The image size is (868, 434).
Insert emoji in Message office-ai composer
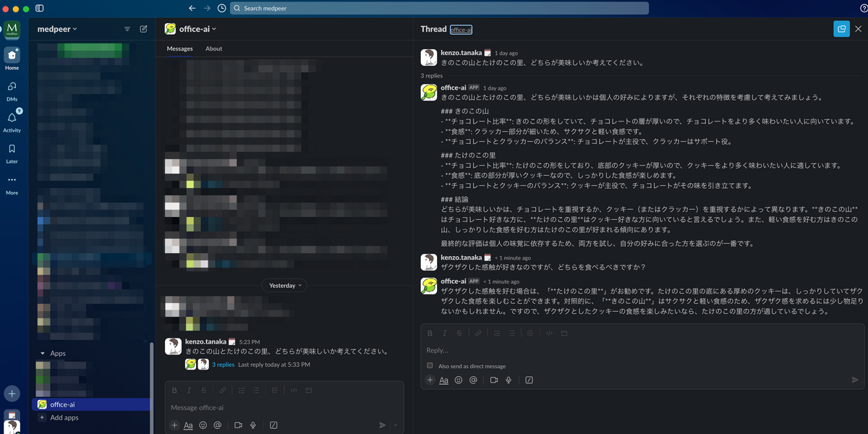[x=203, y=425]
